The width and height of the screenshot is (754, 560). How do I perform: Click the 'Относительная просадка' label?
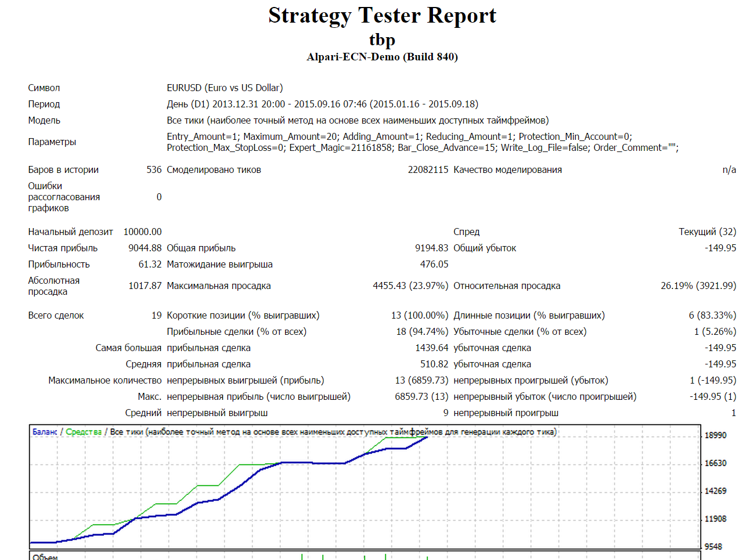coord(507,286)
